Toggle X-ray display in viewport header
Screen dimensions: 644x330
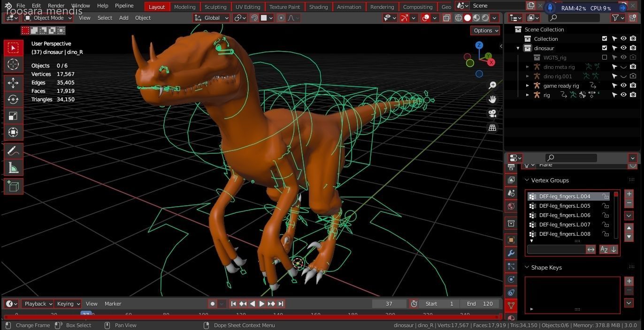pyautogui.click(x=446, y=18)
